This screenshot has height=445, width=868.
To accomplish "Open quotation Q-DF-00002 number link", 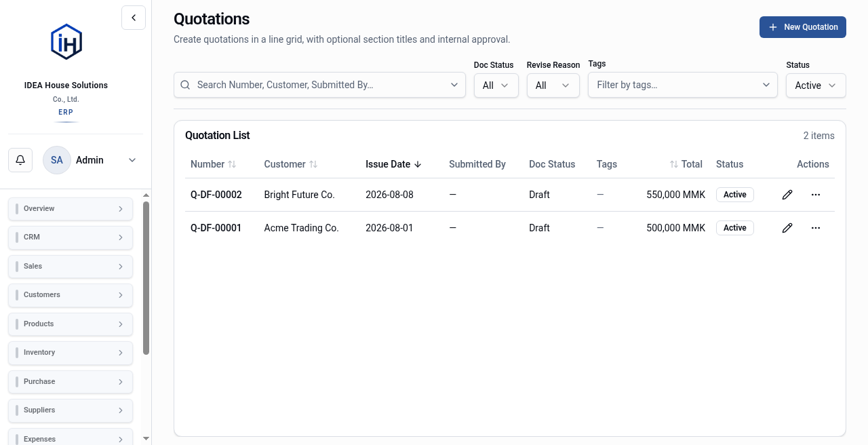I will (x=216, y=195).
